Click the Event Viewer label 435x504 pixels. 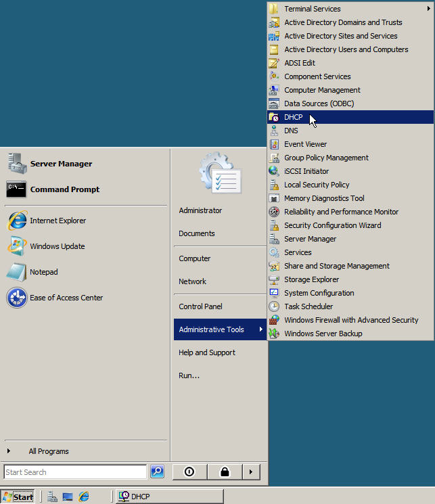[x=305, y=144]
